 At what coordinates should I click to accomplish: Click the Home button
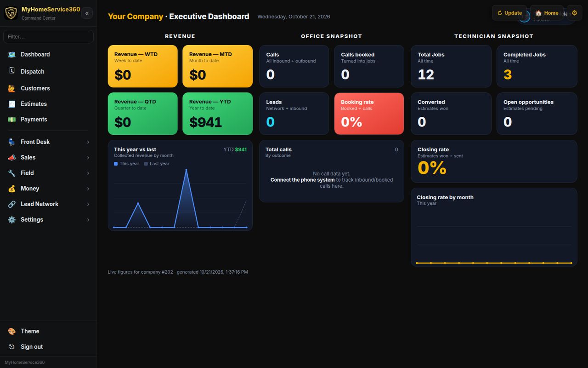point(547,13)
